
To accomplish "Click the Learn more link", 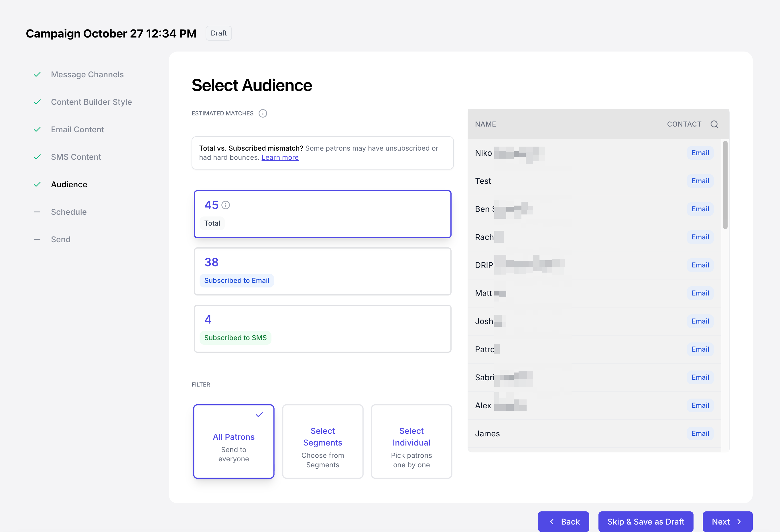I will pyautogui.click(x=280, y=157).
